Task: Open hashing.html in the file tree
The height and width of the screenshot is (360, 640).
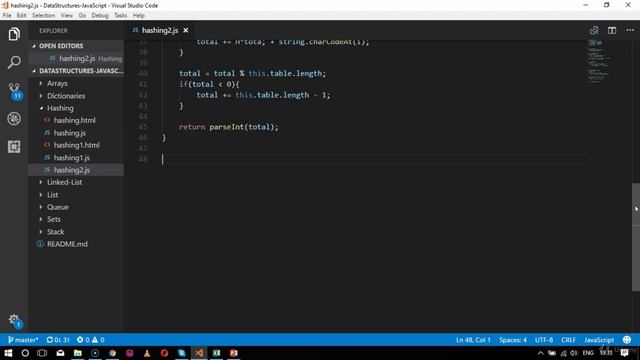Action: pos(74,120)
